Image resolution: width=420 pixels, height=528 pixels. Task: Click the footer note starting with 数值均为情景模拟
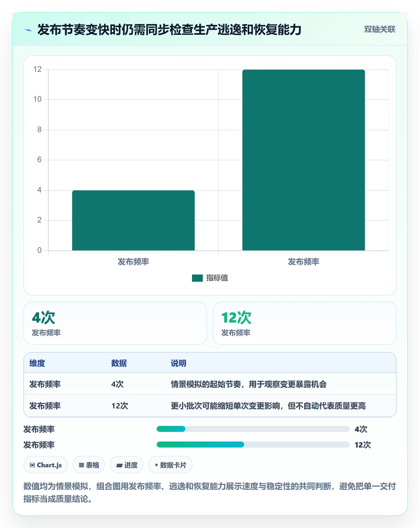210,493
